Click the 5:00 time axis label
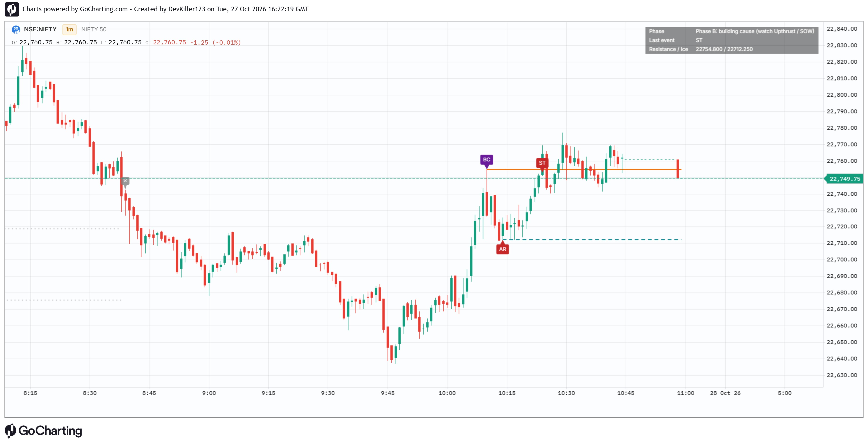This screenshot has width=868, height=444. [785, 393]
